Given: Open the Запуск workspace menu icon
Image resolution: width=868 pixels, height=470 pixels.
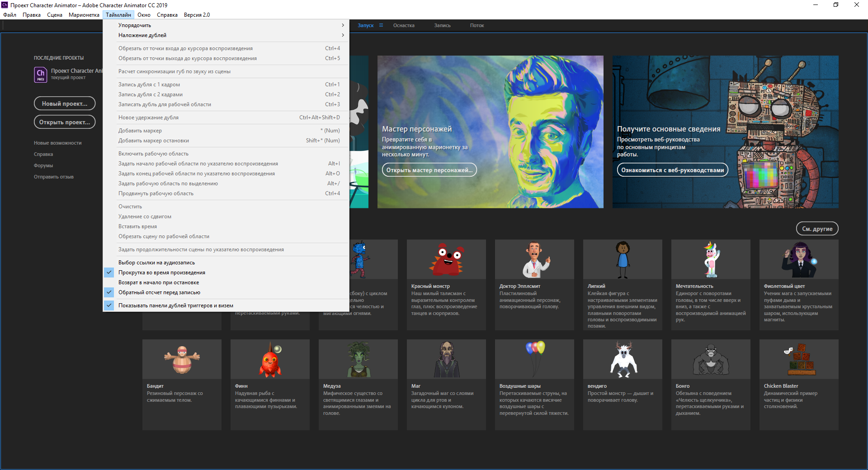Looking at the screenshot, I should click(381, 25).
